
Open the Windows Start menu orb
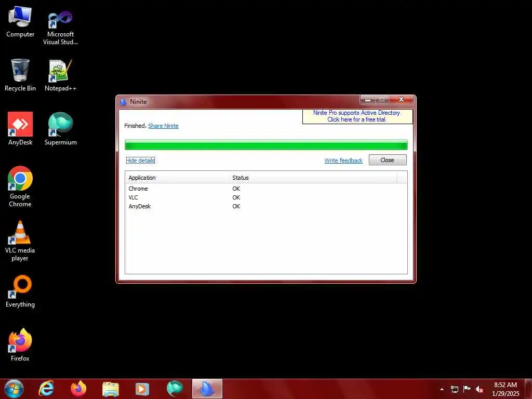(14, 389)
